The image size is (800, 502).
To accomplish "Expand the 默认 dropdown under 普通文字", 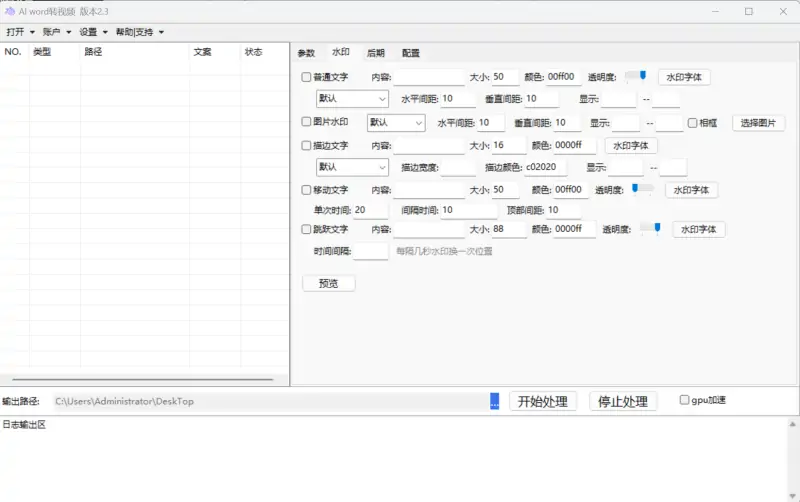I will (352, 99).
